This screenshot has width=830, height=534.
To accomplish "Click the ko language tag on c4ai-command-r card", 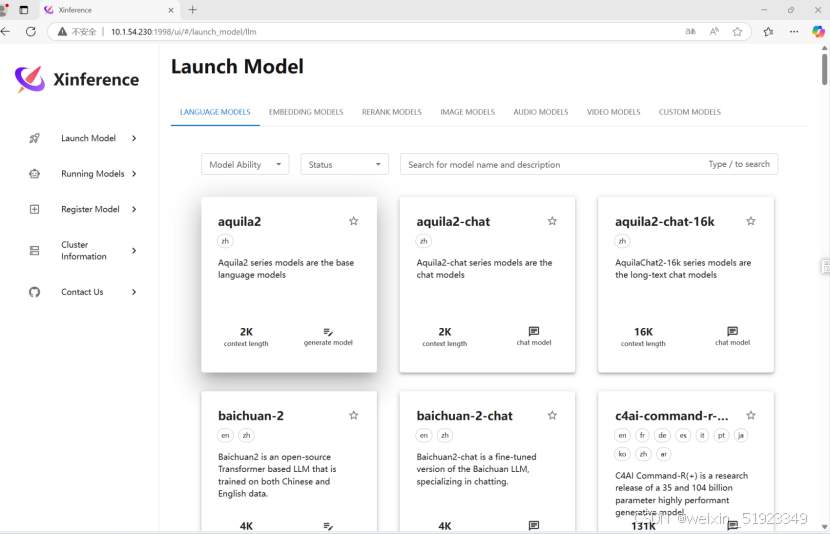I will pyautogui.click(x=622, y=454).
